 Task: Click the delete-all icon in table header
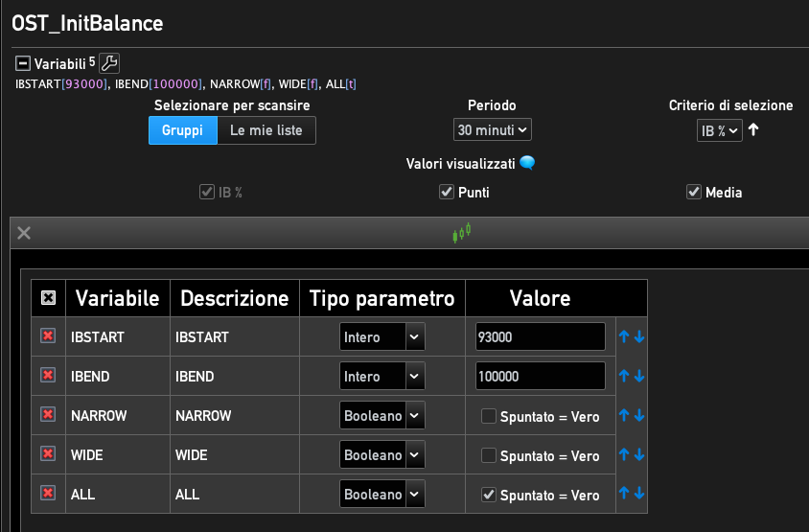coord(48,298)
